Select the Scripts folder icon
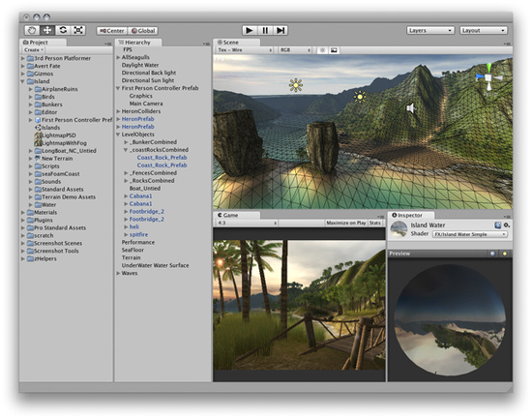Image resolution: width=532 pixels, height=419 pixels. click(x=38, y=166)
